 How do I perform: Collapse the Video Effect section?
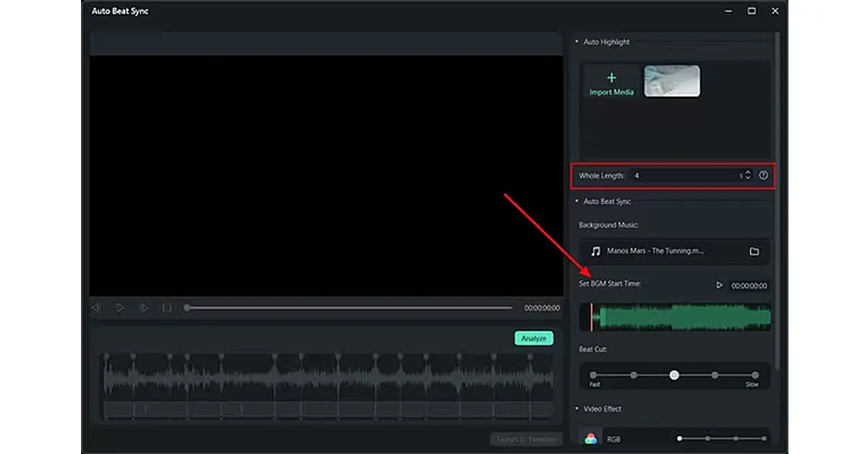pos(576,409)
